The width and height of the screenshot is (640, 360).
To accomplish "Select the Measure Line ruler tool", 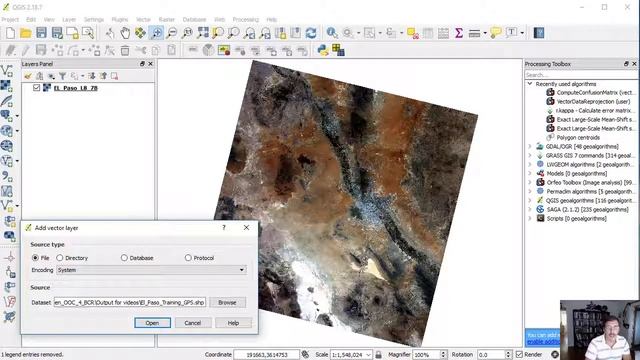I will pos(474,33).
